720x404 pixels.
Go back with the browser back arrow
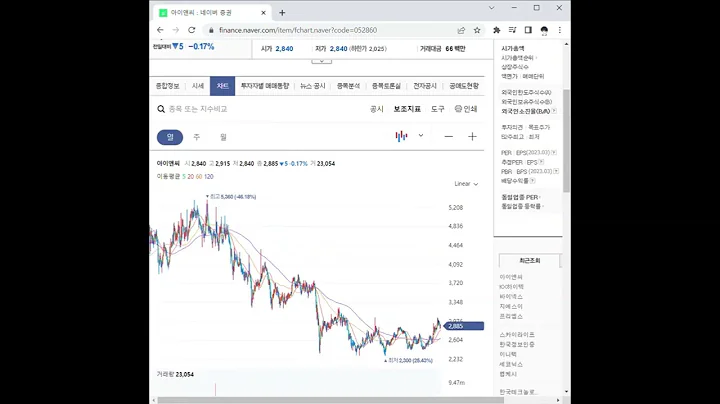click(160, 30)
